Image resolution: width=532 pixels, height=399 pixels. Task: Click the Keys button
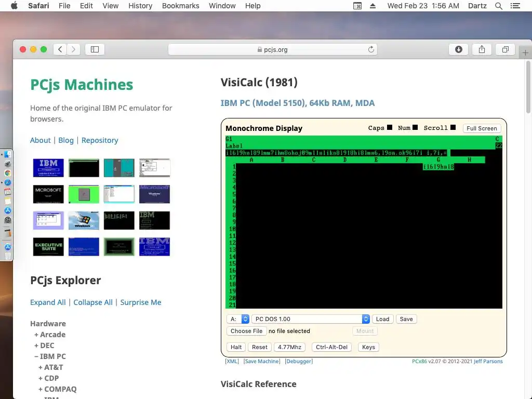click(368, 347)
